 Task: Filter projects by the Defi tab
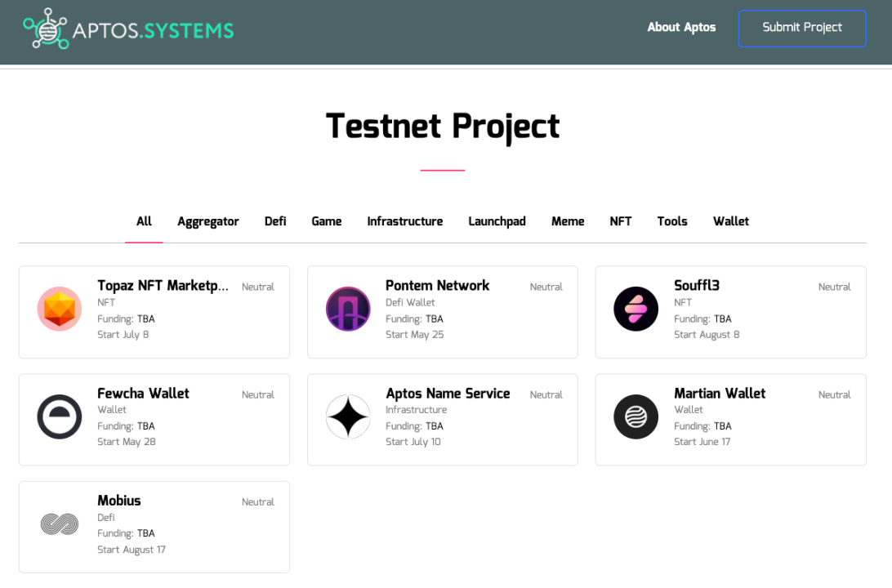pos(275,221)
